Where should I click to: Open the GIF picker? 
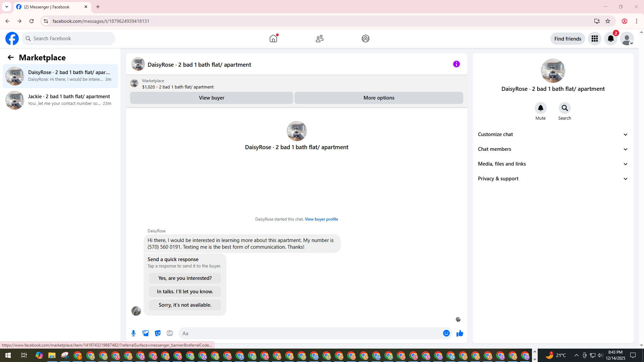click(x=170, y=333)
